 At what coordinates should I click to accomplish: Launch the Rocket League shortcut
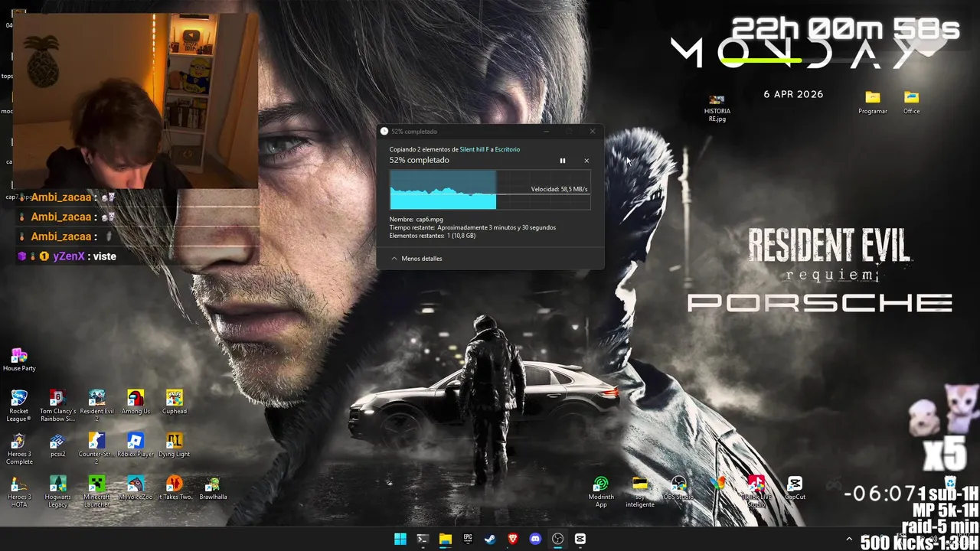pos(19,405)
